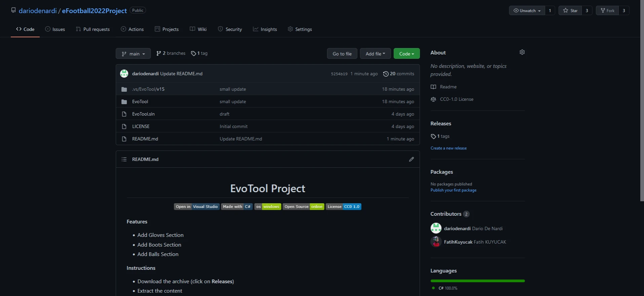Viewport: 644px width, 296px height.
Task: Open the Actions tab
Action: coord(132,29)
